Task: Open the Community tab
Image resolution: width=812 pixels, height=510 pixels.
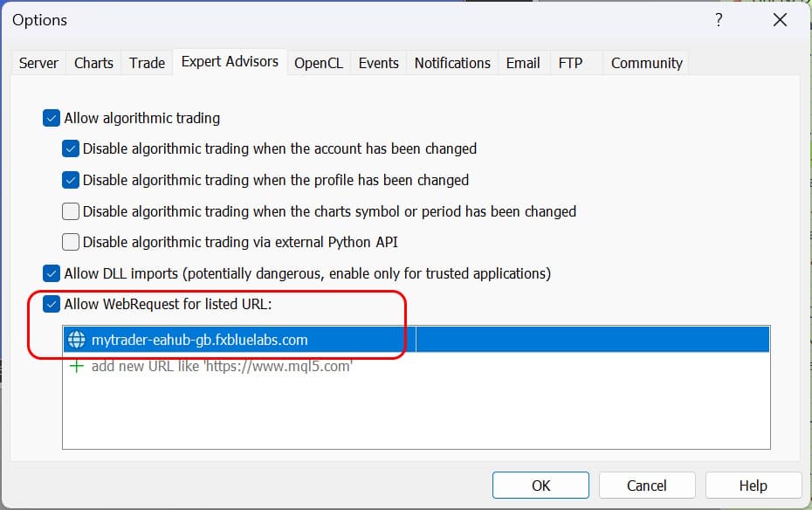Action: 646,63
